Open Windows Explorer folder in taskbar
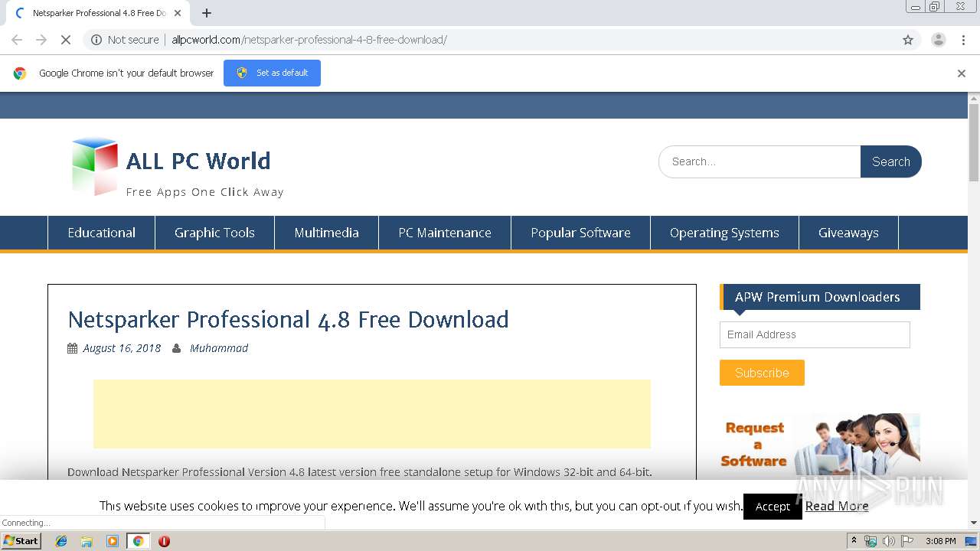This screenshot has width=980, height=551. pos(87,541)
